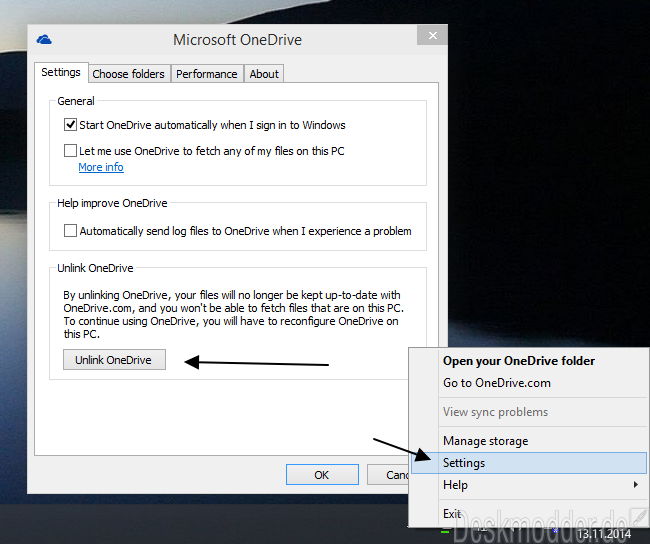
Task: Select View sync problems menu entry
Action: click(x=495, y=412)
